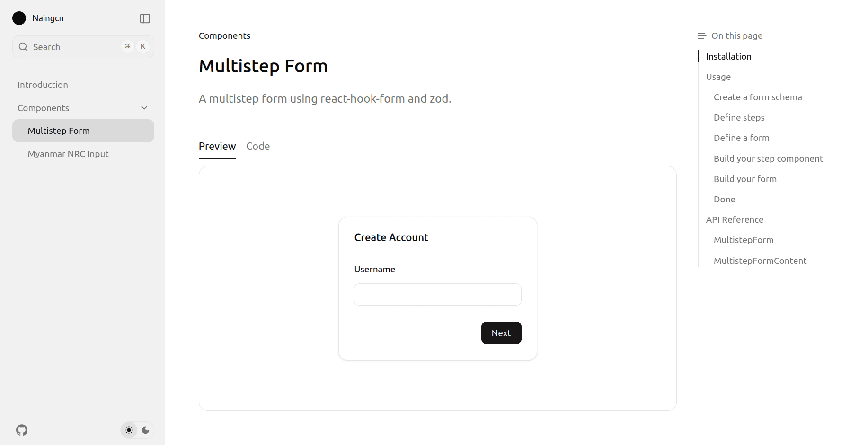Viewport: 868px width, 445px height.
Task: Jump to MultistepFormContent section
Action: pos(760,261)
